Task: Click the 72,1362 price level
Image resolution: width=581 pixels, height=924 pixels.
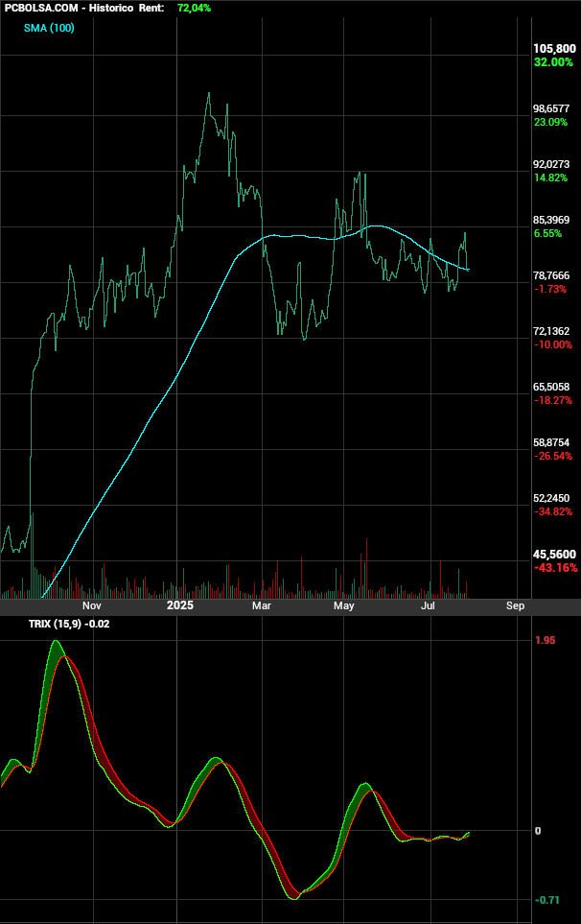Action: point(551,331)
